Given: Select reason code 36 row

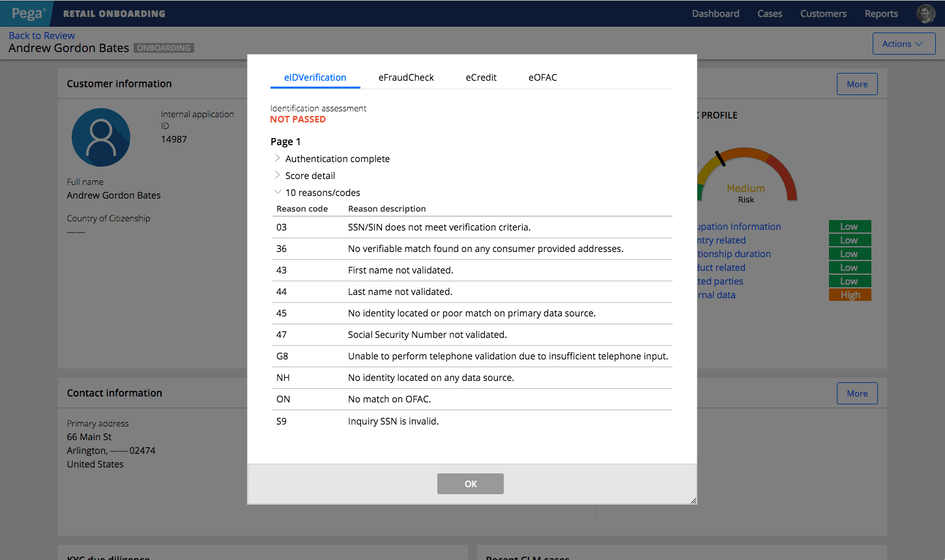Looking at the screenshot, I should (472, 249).
